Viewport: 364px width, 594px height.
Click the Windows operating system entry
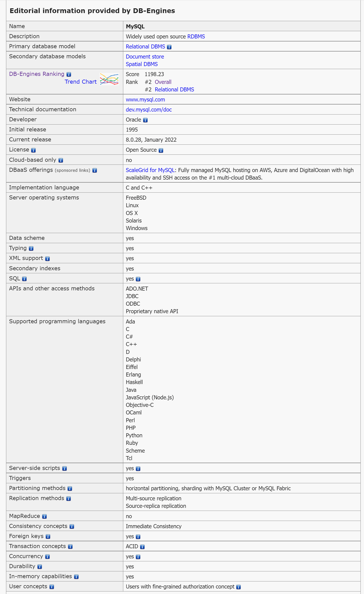(x=137, y=228)
